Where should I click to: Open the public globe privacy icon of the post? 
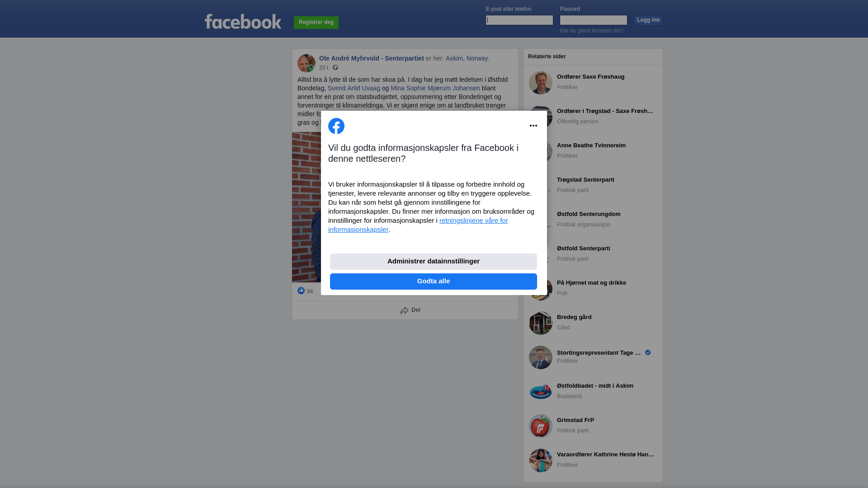(x=335, y=67)
